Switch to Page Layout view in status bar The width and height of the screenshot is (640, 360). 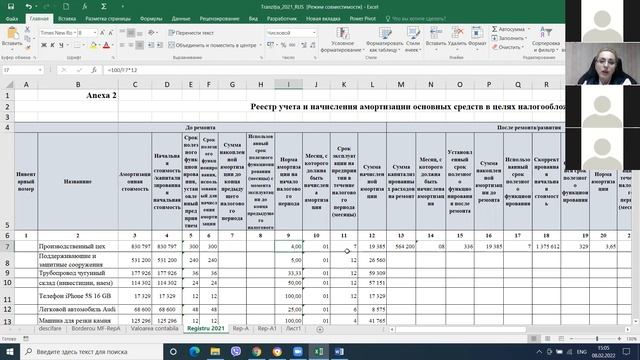click(547, 339)
